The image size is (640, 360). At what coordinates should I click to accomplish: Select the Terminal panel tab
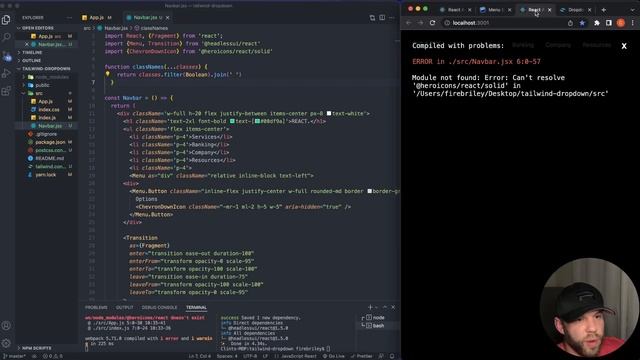pyautogui.click(x=196, y=307)
